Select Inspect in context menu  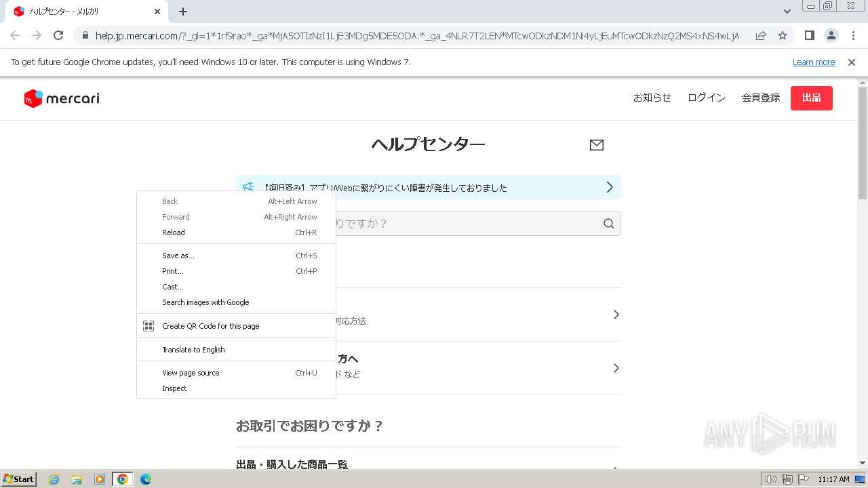(x=236, y=388)
